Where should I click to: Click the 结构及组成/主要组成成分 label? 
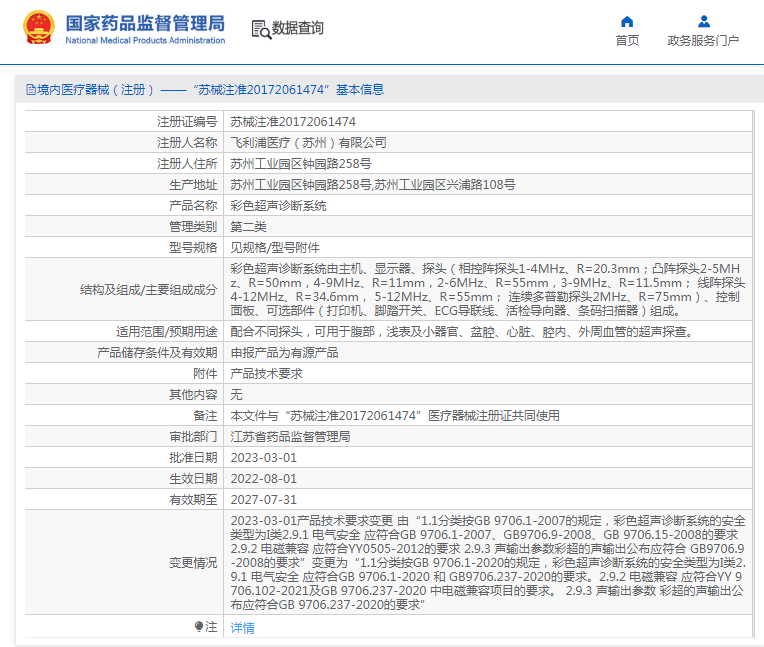pos(148,290)
